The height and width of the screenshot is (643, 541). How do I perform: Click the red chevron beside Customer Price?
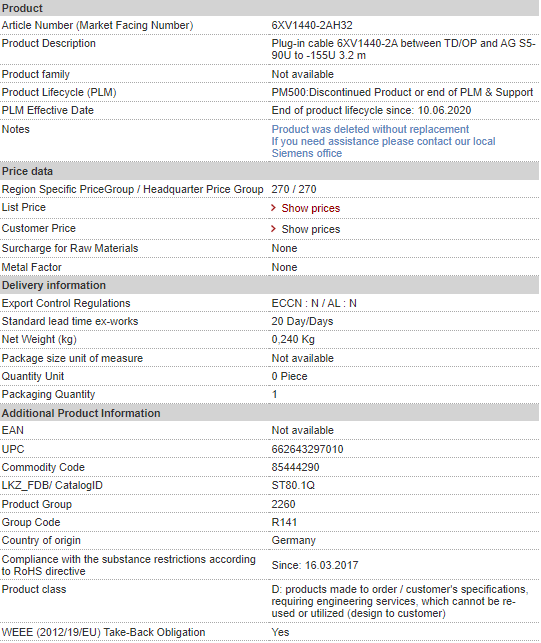tap(274, 229)
